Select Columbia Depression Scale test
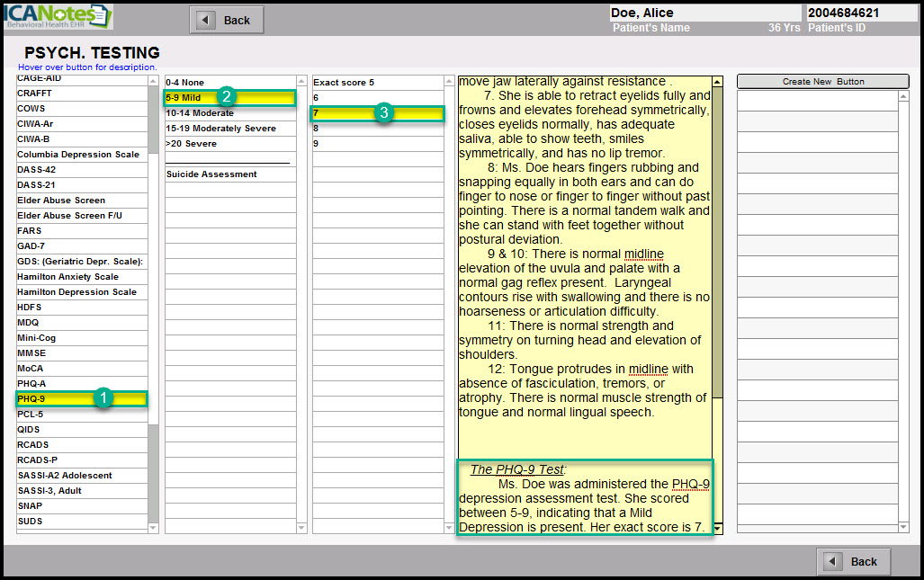Viewport: 924px width, 580px height. pos(78,155)
